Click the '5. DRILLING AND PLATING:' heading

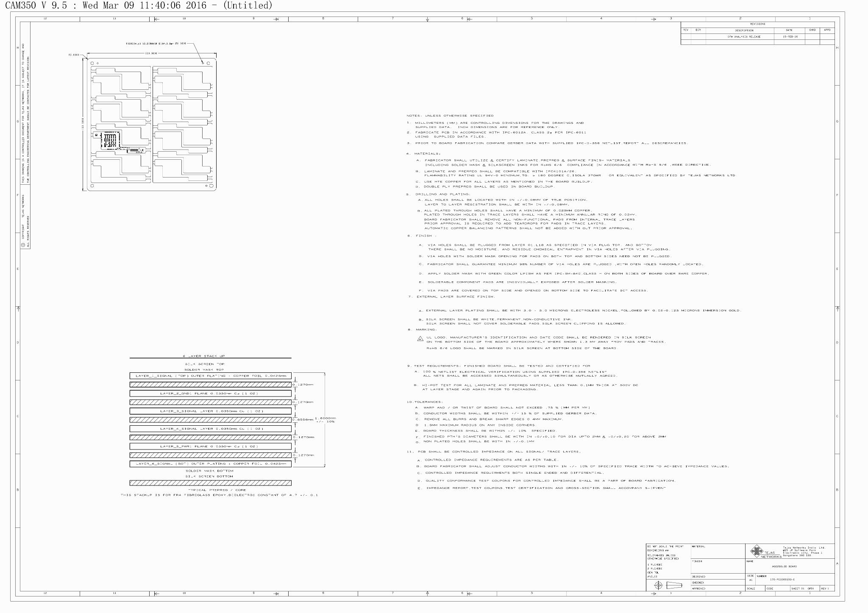438,194
